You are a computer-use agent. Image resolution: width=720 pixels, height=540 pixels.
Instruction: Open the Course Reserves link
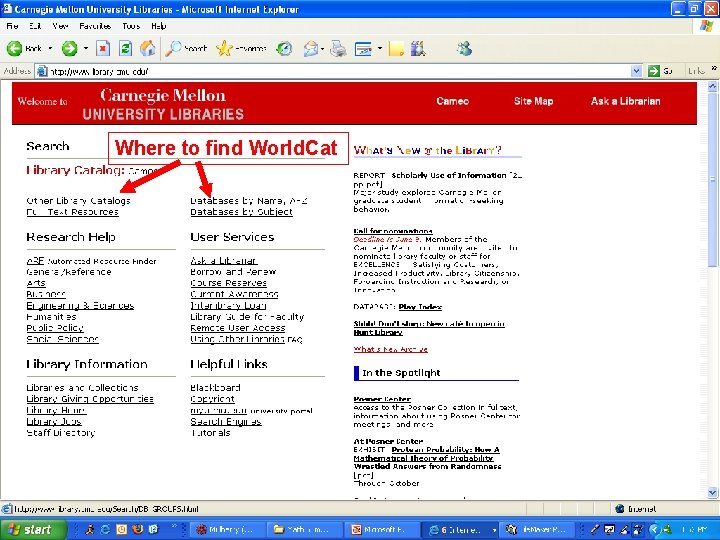pos(229,283)
